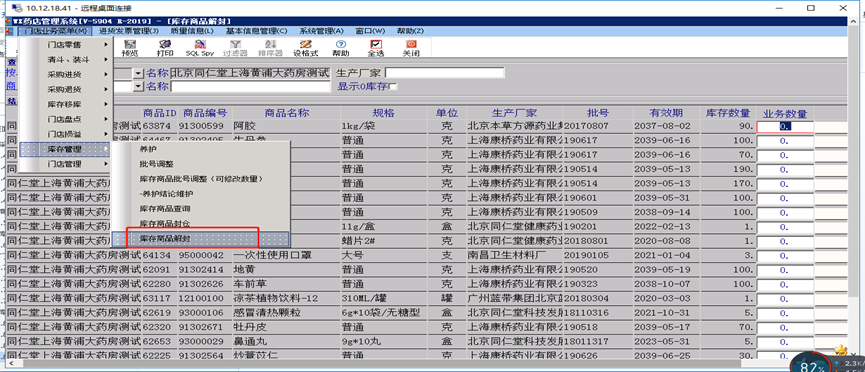The height and width of the screenshot is (372, 865).
Task: Click the 帮助 help toolbar icon
Action: pyautogui.click(x=340, y=47)
